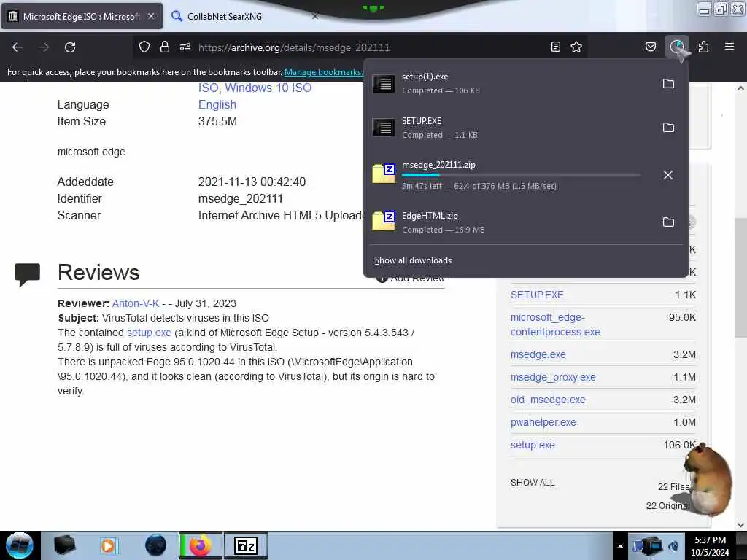The height and width of the screenshot is (560, 747).
Task: Reload the archive.org page
Action: point(70,47)
